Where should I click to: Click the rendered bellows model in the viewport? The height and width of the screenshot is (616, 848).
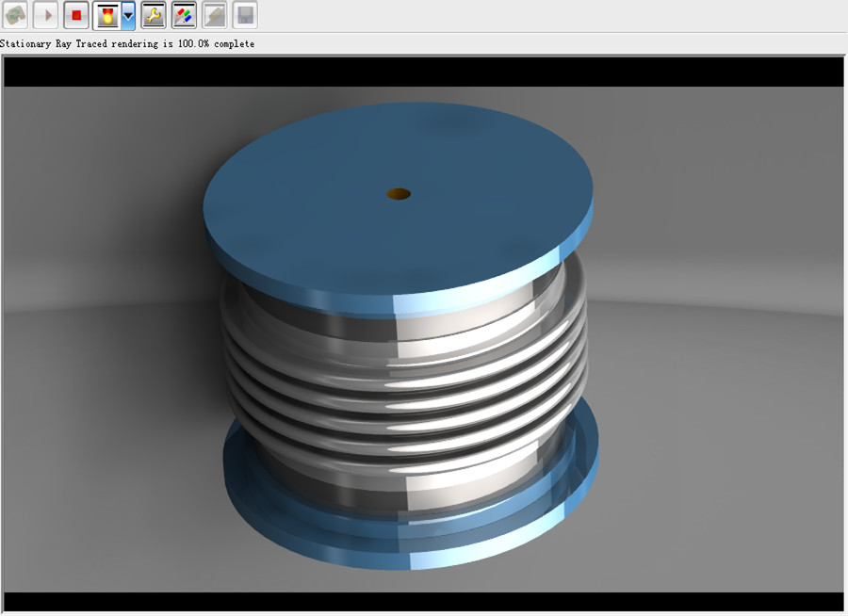[400, 335]
